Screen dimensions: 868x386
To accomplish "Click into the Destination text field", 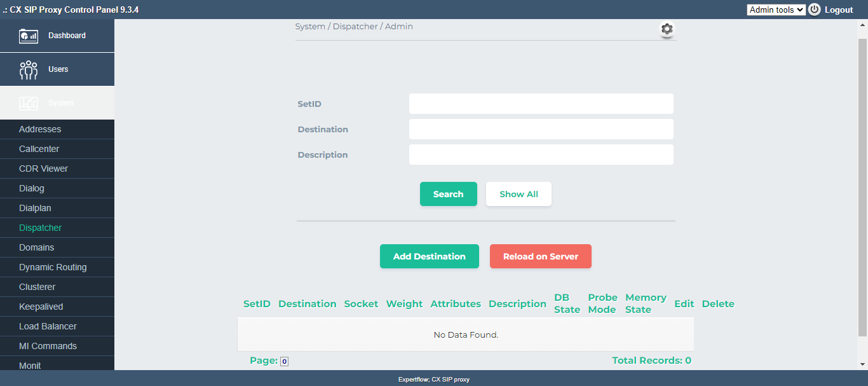I will pyautogui.click(x=541, y=129).
